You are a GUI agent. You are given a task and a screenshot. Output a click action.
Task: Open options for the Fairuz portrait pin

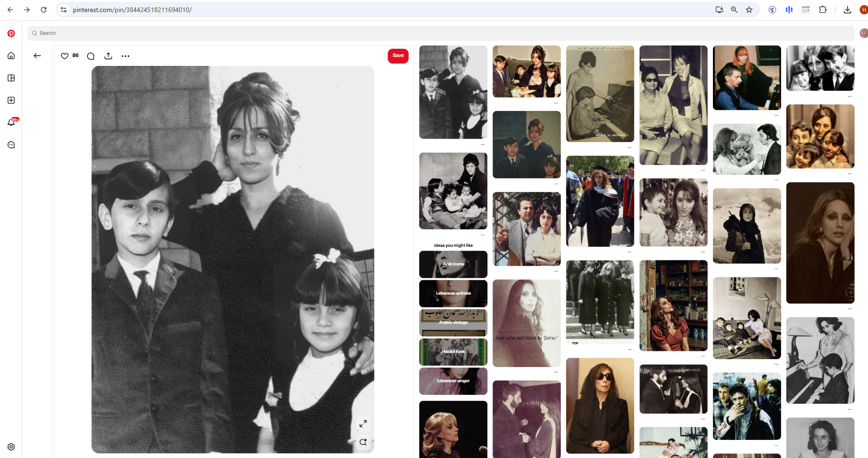850,308
